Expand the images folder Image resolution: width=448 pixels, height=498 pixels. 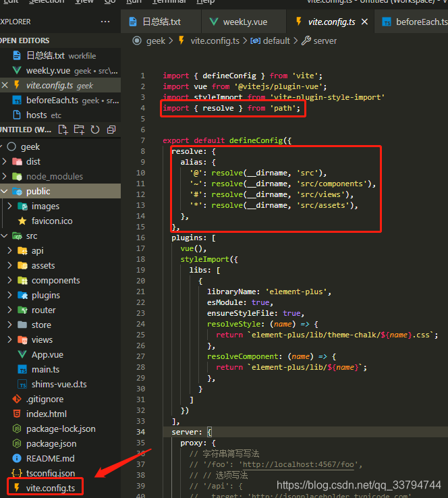pos(60,206)
